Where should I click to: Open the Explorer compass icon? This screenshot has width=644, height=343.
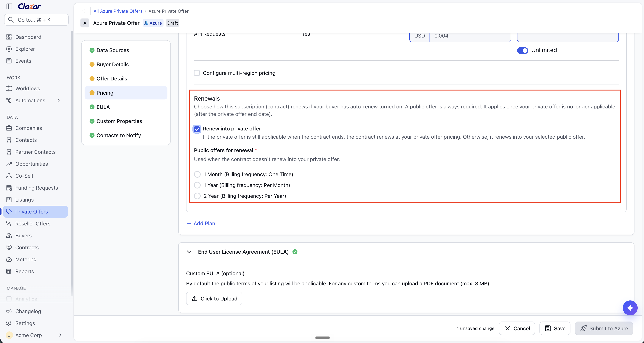[9, 49]
